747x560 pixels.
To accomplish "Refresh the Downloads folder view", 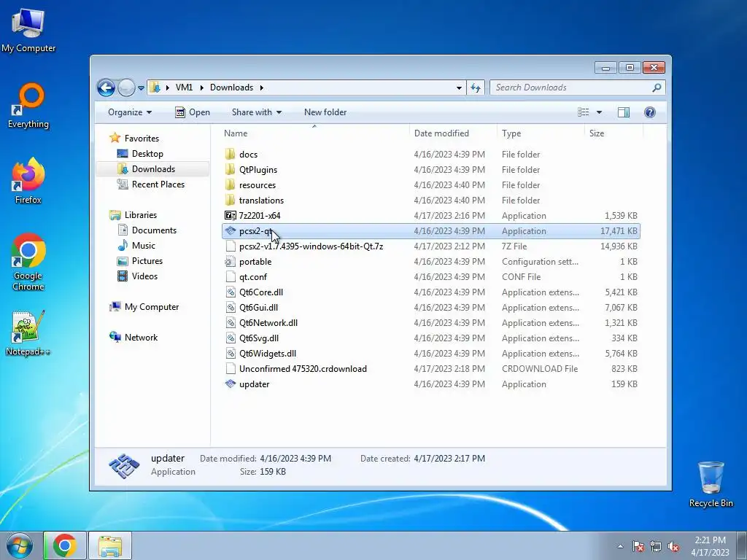I will [x=476, y=87].
